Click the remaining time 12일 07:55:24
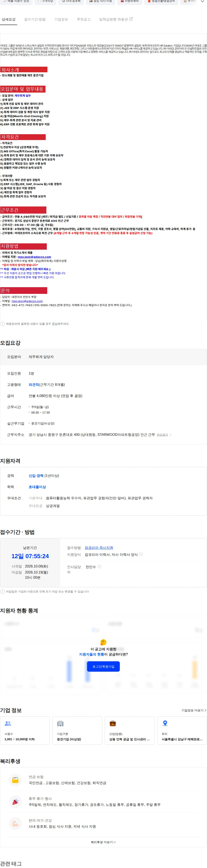207x868 pixels. click(30, 556)
